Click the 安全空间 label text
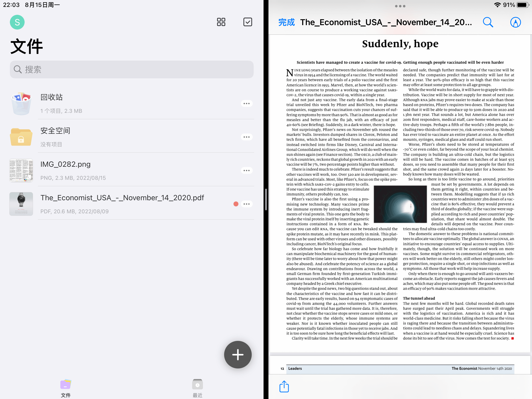Image resolution: width=532 pixels, height=399 pixels. (55, 131)
